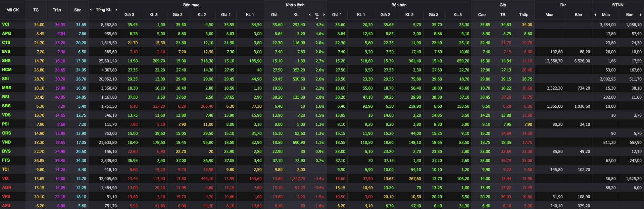Open the SHS stock symbol
The width and height of the screenshot is (644, 209).
point(6,61)
